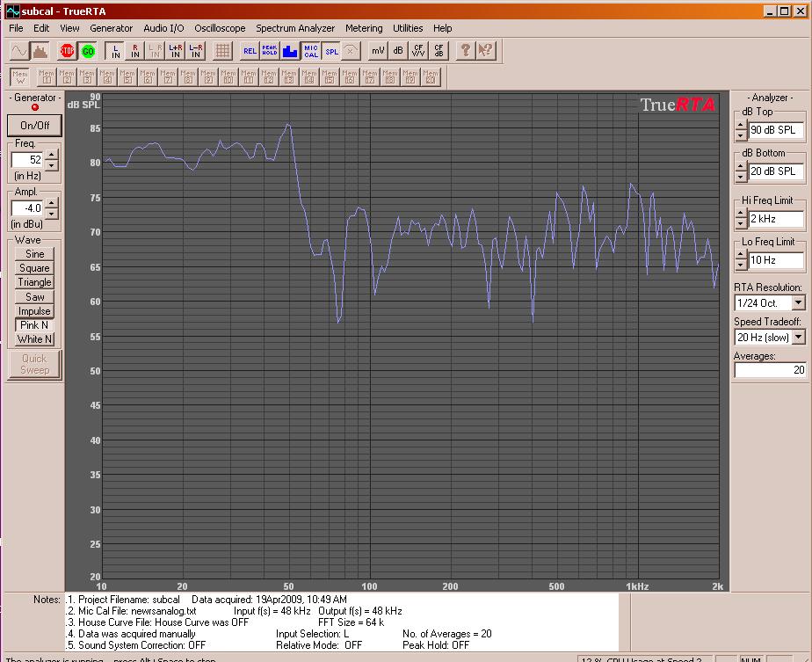Select the L+R IN input icon
The image size is (812, 662).
[176, 51]
